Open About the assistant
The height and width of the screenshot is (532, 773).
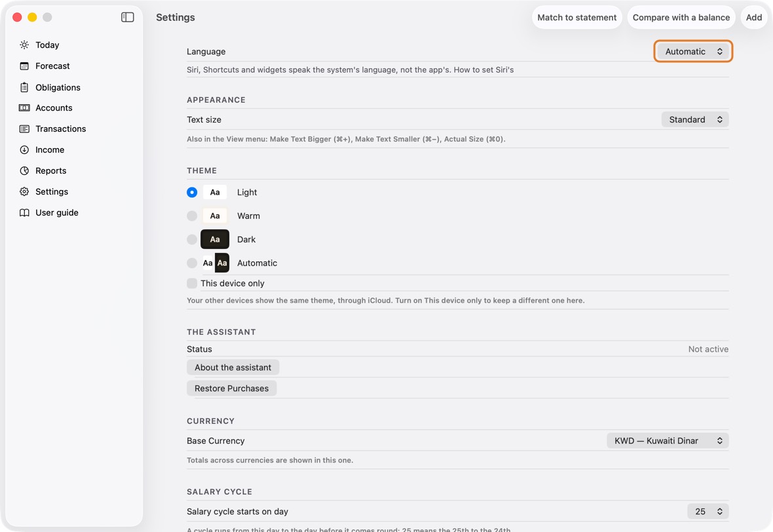233,368
